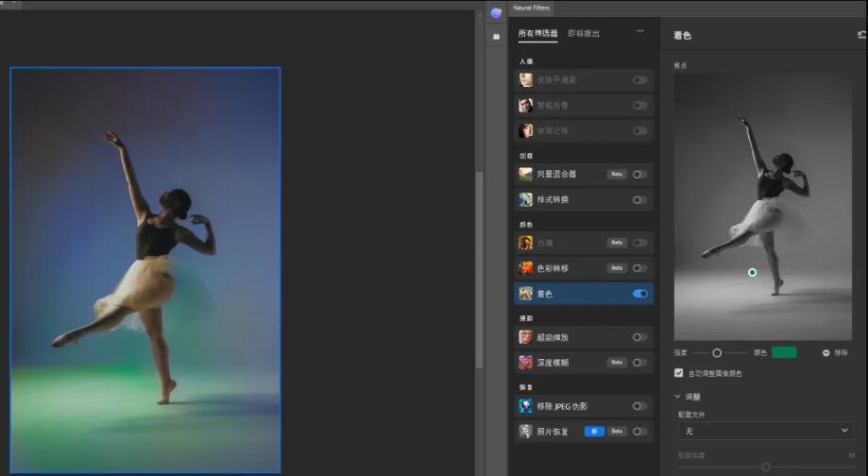Click the 移除 JPEG 伪影 filter icon
Screen dimensions: 868x476
pyautogui.click(x=526, y=406)
